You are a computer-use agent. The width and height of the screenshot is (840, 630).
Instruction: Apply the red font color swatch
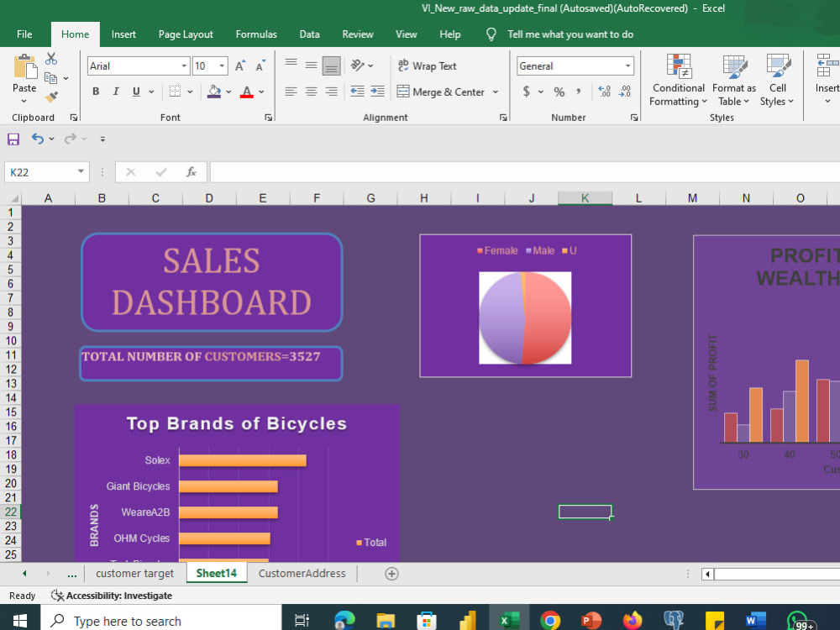[246, 92]
